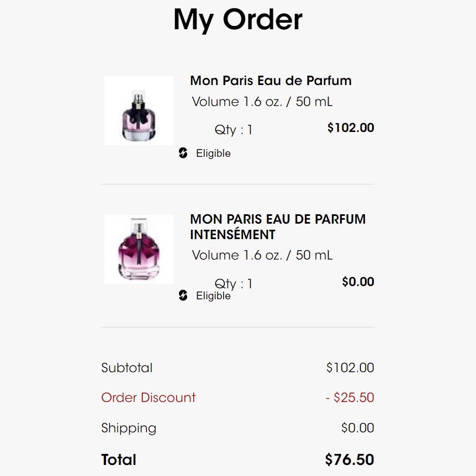Click the Shipping label
Image resolution: width=476 pixels, height=476 pixels.
[129, 428]
